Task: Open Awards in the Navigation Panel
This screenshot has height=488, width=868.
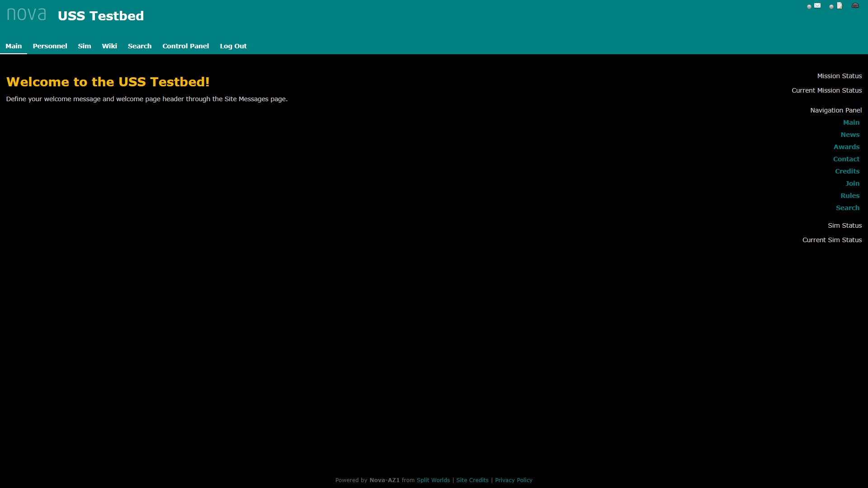Action: point(846,147)
